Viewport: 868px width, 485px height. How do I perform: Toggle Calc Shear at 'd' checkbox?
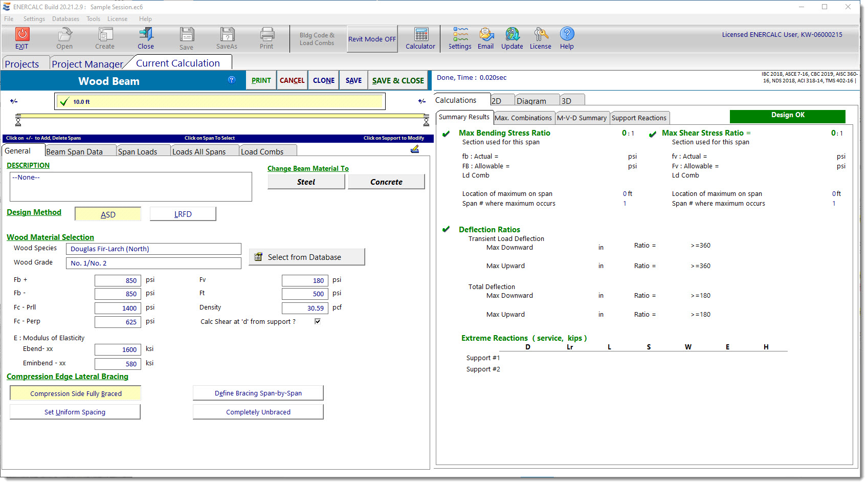[318, 321]
